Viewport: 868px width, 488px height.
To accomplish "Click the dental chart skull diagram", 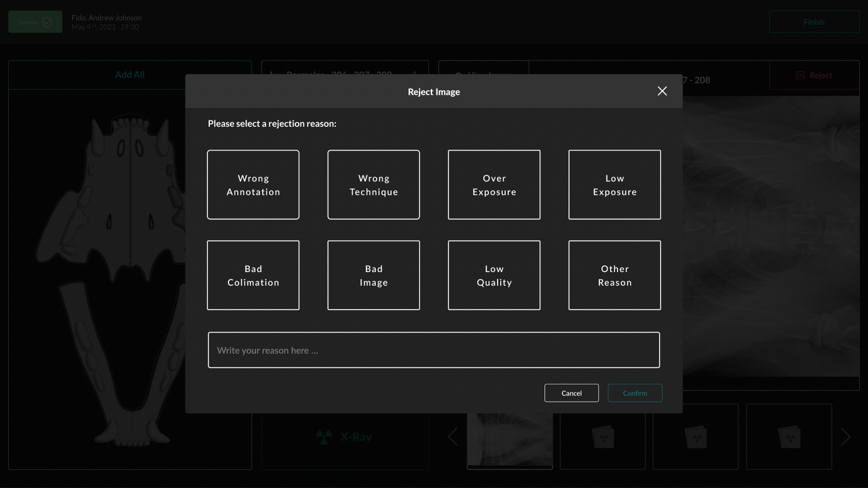I will [x=130, y=280].
